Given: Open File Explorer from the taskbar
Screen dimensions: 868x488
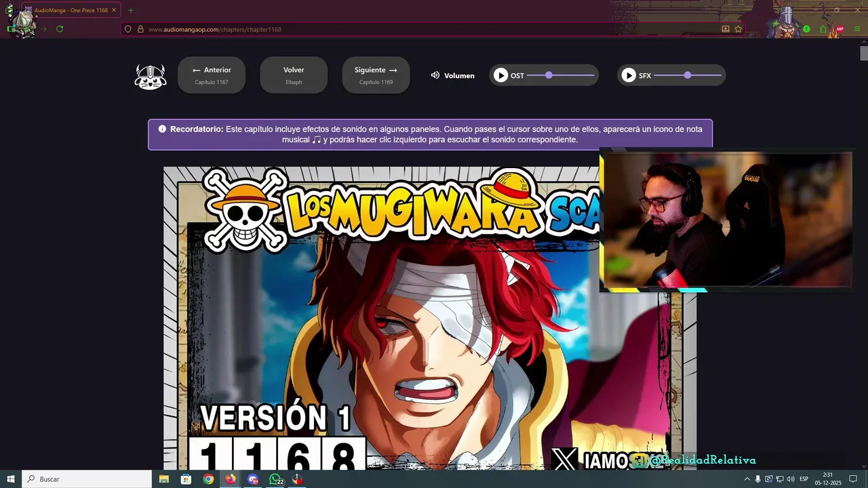Looking at the screenshot, I should 163,479.
